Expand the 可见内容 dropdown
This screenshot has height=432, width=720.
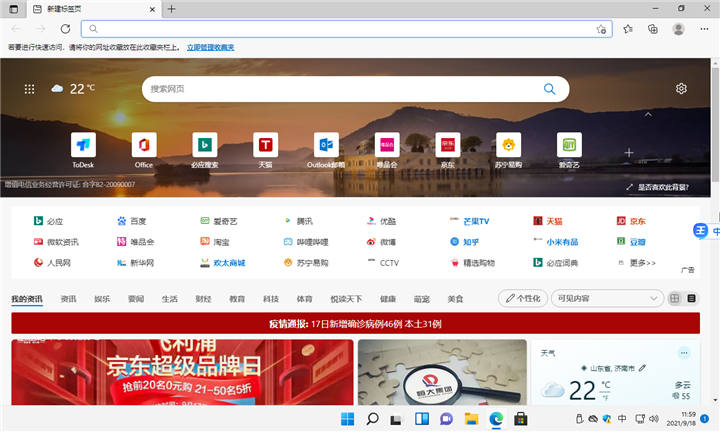click(x=607, y=298)
